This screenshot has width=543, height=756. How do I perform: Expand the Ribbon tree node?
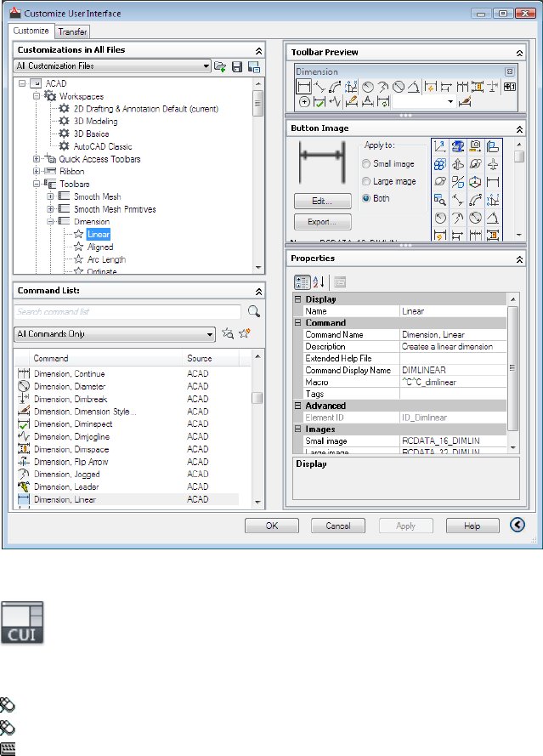coord(37,171)
